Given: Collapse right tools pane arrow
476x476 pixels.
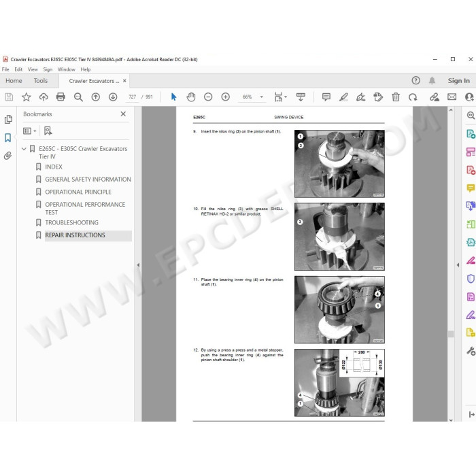Looking at the screenshot, I should click(x=458, y=265).
